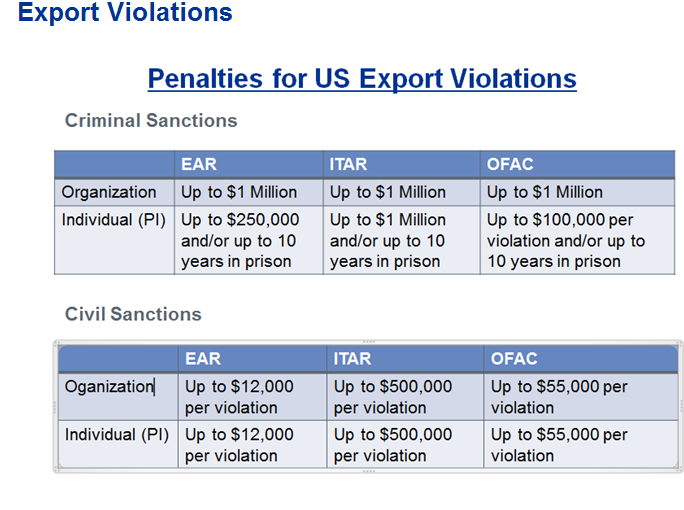The image size is (684, 510).
Task: Select the Organization row label in the criminal table
Action: pyautogui.click(x=109, y=192)
